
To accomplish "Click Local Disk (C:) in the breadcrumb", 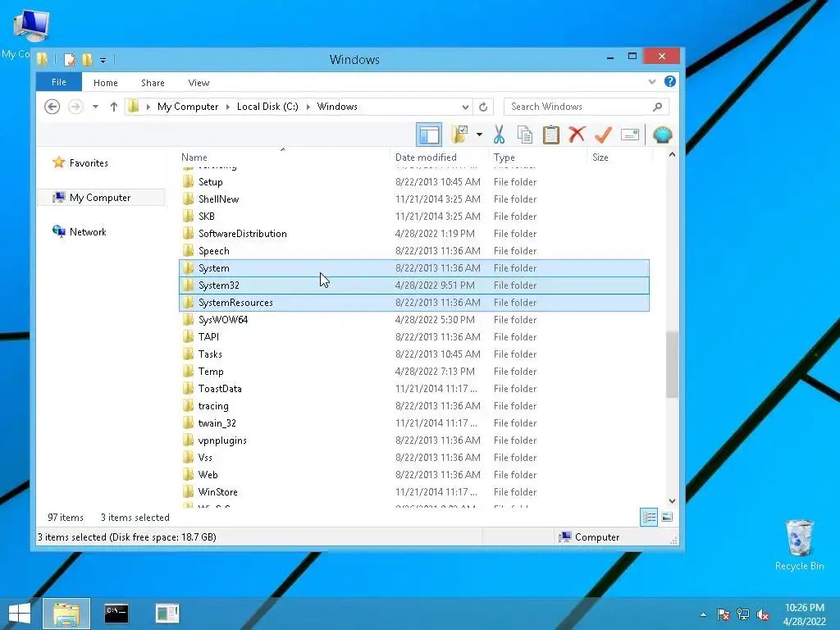I will pyautogui.click(x=267, y=107).
